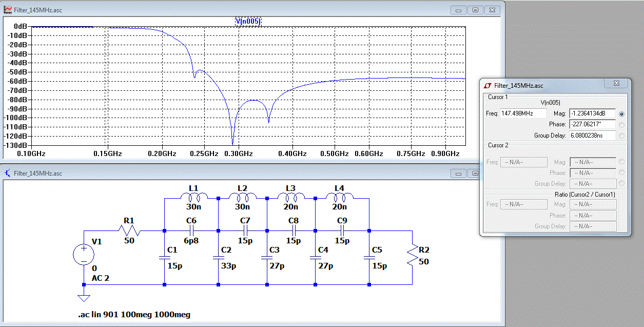Click the 0.90GHz frequency axis label
This screenshot has height=327, width=644.
[445, 153]
